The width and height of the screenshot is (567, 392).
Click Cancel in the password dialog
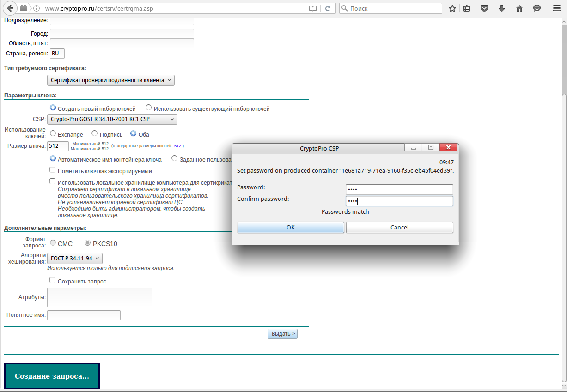399,228
